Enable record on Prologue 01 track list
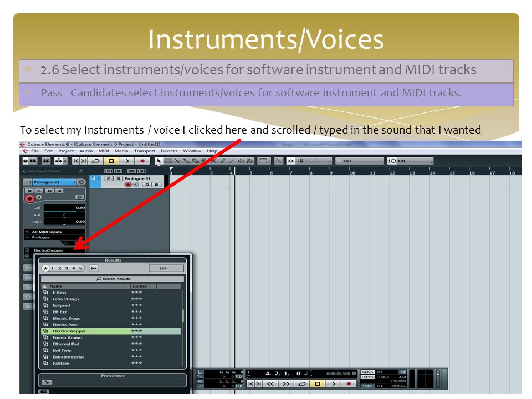Screen dimensions: 532x399 [128, 185]
